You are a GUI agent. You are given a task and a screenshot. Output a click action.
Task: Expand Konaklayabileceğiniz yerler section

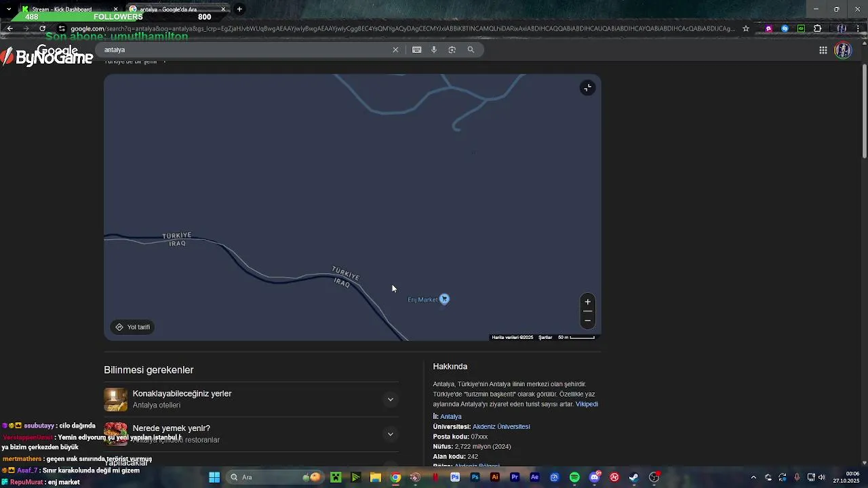click(390, 399)
